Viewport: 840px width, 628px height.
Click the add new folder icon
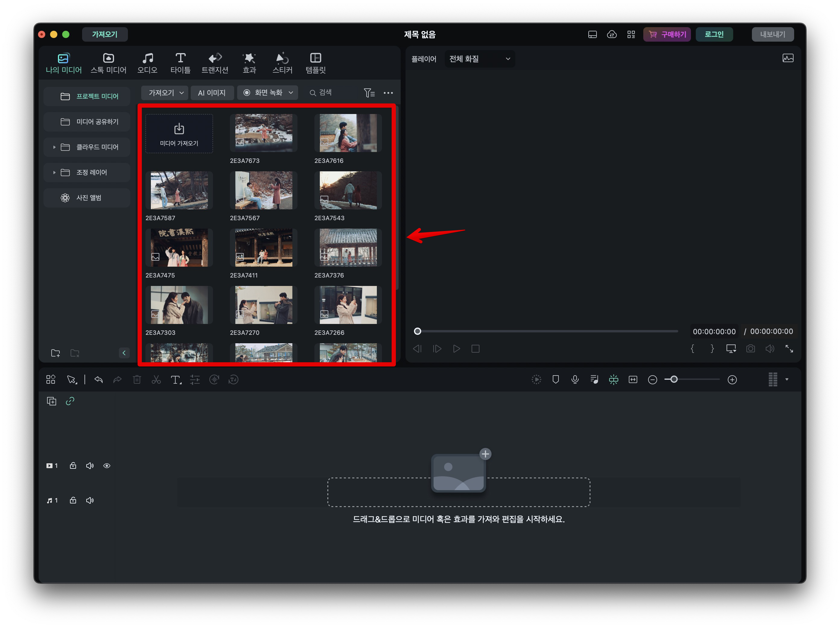point(56,353)
